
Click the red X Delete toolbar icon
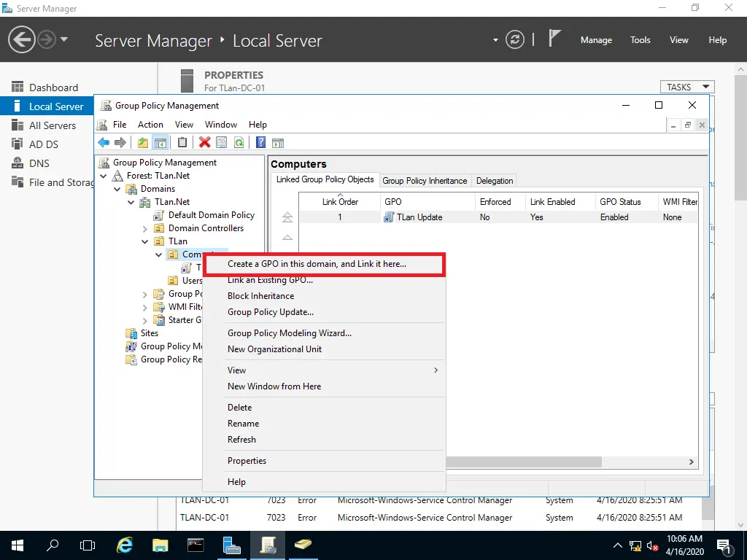point(204,142)
